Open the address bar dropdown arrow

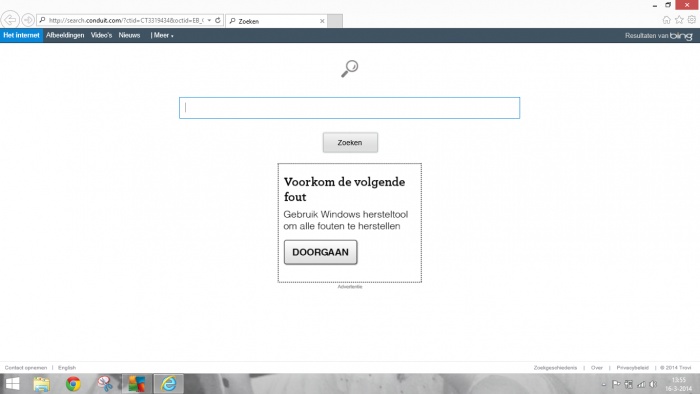(x=209, y=20)
